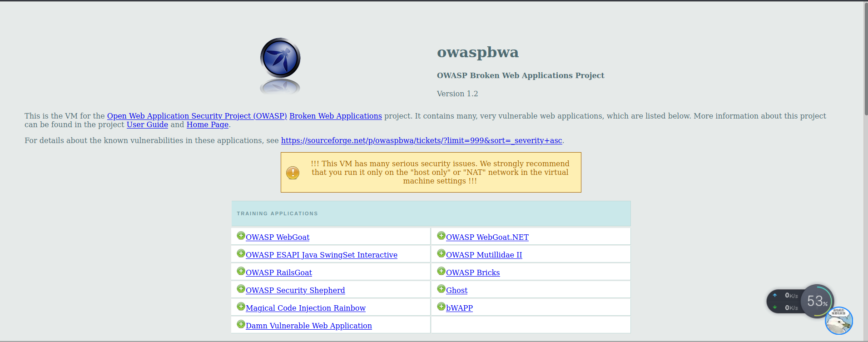Follow the Broken Web Applications link
This screenshot has height=342, width=868.
[336, 116]
